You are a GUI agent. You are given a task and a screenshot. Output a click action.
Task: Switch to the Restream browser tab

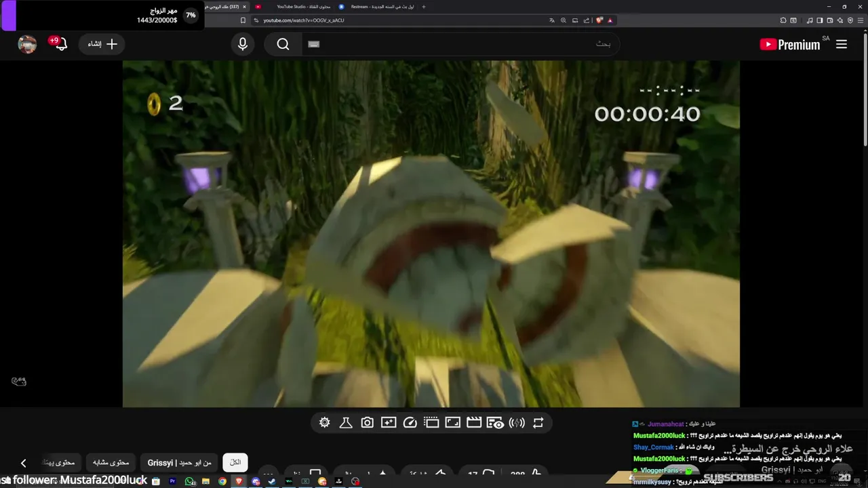pos(376,6)
